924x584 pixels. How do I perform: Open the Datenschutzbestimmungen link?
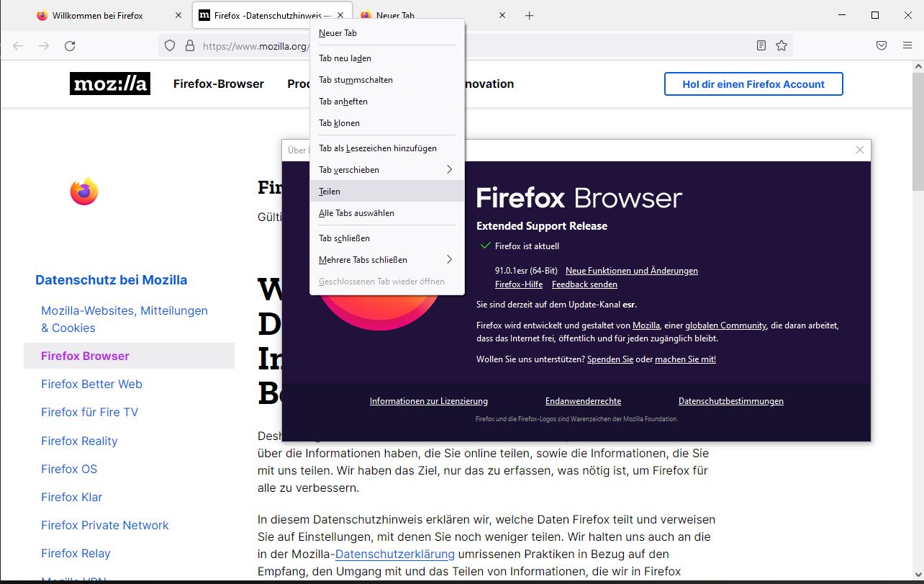click(x=731, y=401)
